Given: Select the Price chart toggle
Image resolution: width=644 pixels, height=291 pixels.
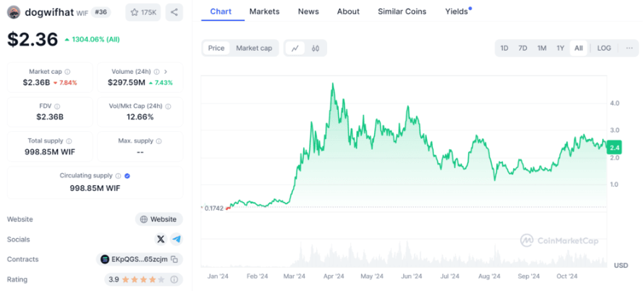Looking at the screenshot, I should 216,48.
